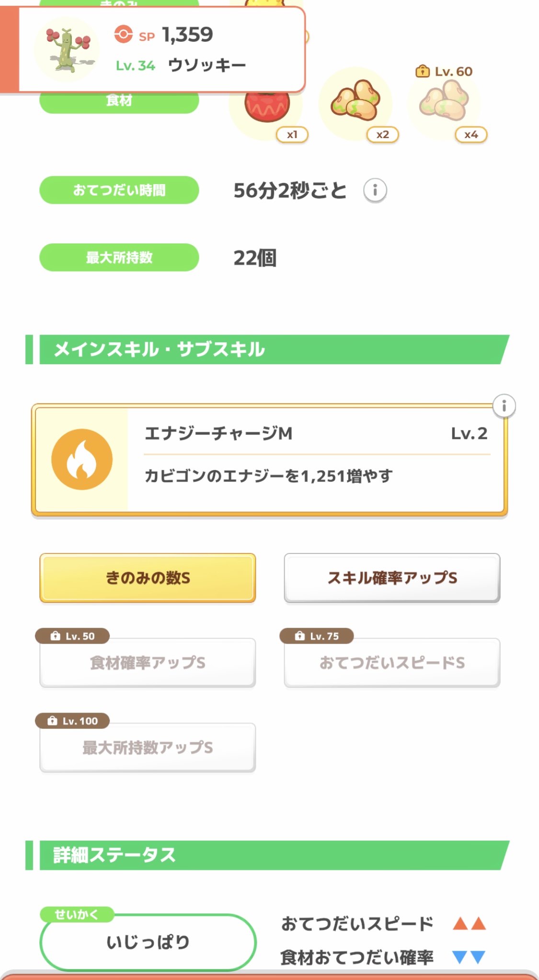Tap the locked Lv. 60 soybean ingredient
539x980 pixels.
[444, 101]
